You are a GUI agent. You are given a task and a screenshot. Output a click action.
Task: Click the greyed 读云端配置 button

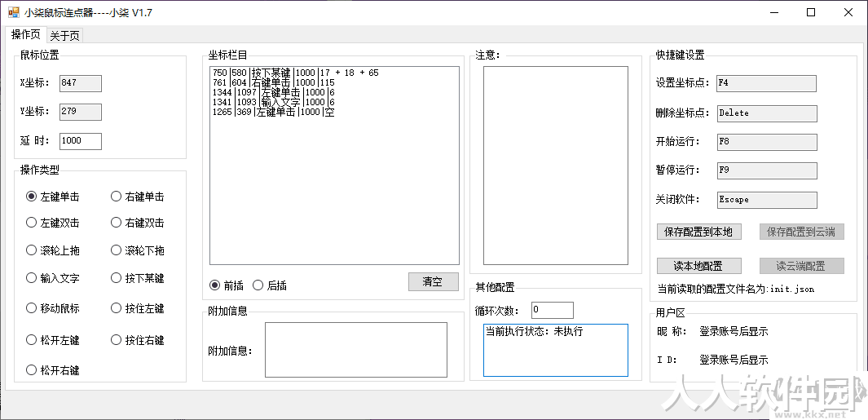(x=801, y=266)
